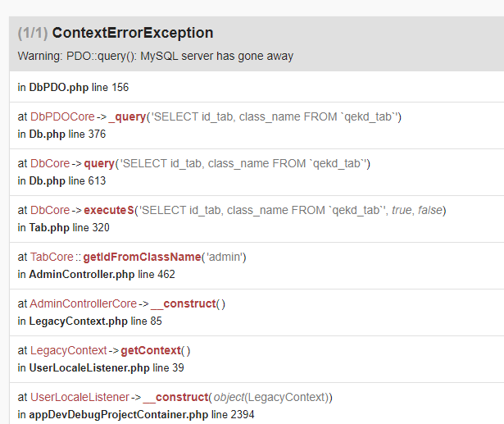Screen dimensions: 504x424
Task: Click the MySQL server has gone away warning
Action: [x=155, y=57]
